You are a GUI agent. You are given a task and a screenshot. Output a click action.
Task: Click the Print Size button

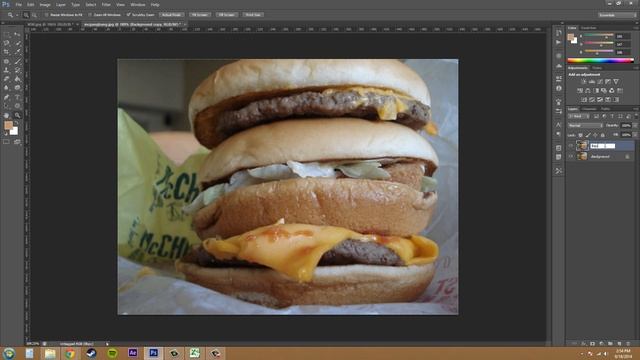click(253, 15)
